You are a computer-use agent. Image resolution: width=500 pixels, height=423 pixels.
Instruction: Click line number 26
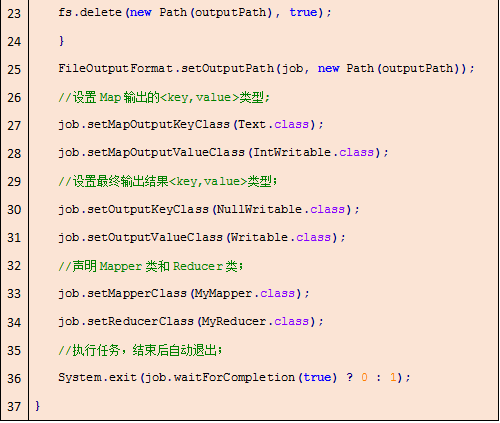pyautogui.click(x=14, y=98)
